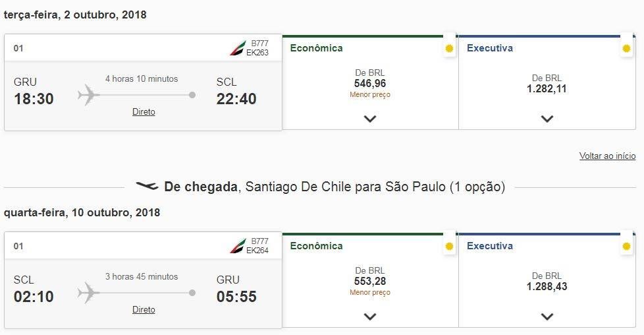Click Emirates logo on flight EK263

[x=238, y=48]
